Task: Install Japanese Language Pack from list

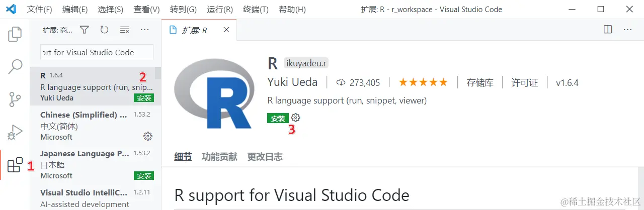Action: (144, 175)
